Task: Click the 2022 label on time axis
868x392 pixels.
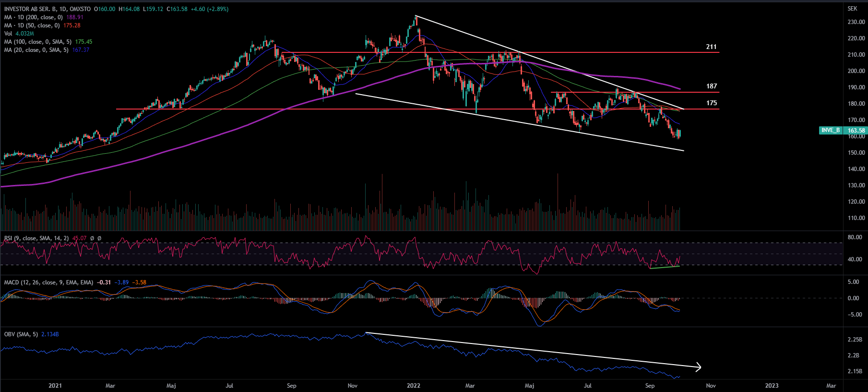Action: (413, 386)
